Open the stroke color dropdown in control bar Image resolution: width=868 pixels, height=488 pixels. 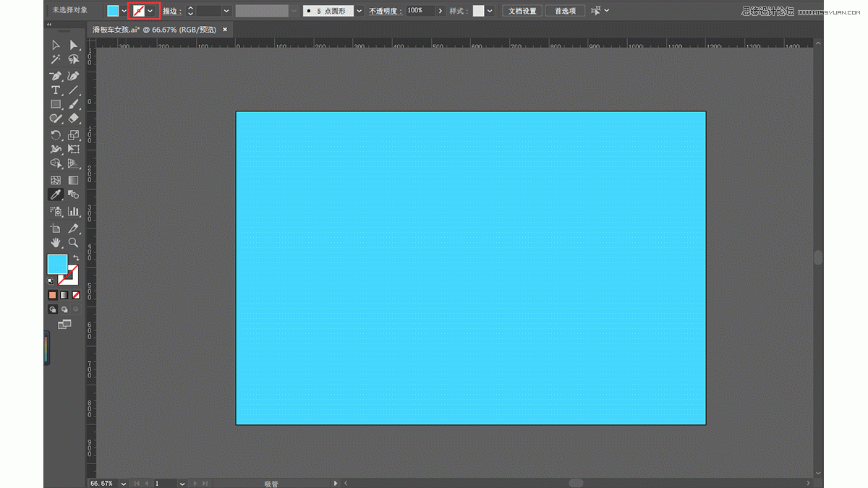150,11
